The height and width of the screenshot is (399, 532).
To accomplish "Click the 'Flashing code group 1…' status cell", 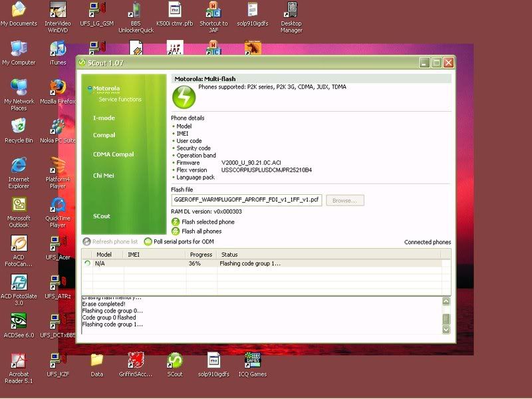I will (x=250, y=263).
